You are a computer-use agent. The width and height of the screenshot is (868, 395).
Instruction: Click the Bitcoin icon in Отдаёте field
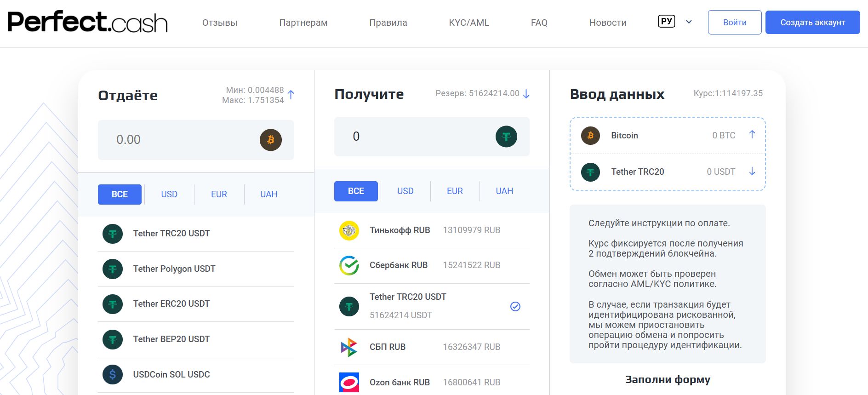pyautogui.click(x=270, y=140)
